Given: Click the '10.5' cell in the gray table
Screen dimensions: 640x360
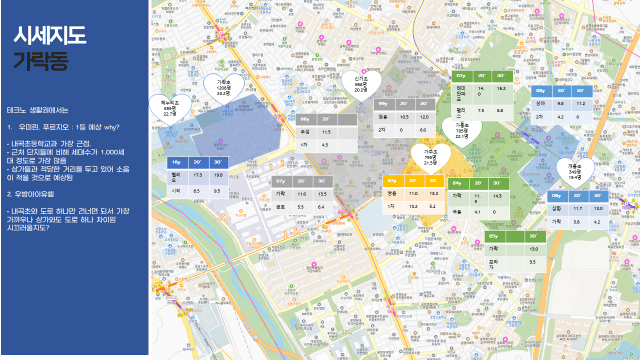Looking at the screenshot, I should point(404,117).
